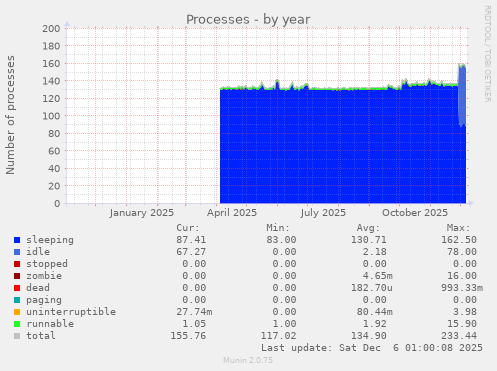Click total current value 155.76
This screenshot has width=497, height=371.
point(188,336)
